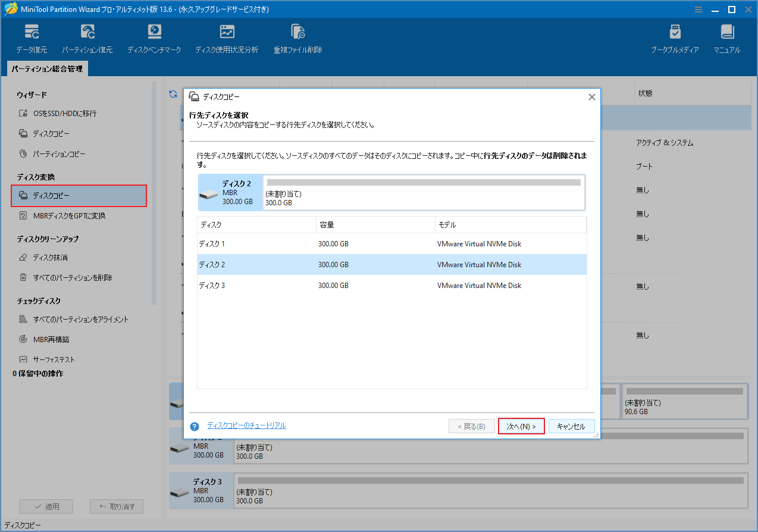Switch to the パーティション総合管理 tab

(x=47, y=68)
